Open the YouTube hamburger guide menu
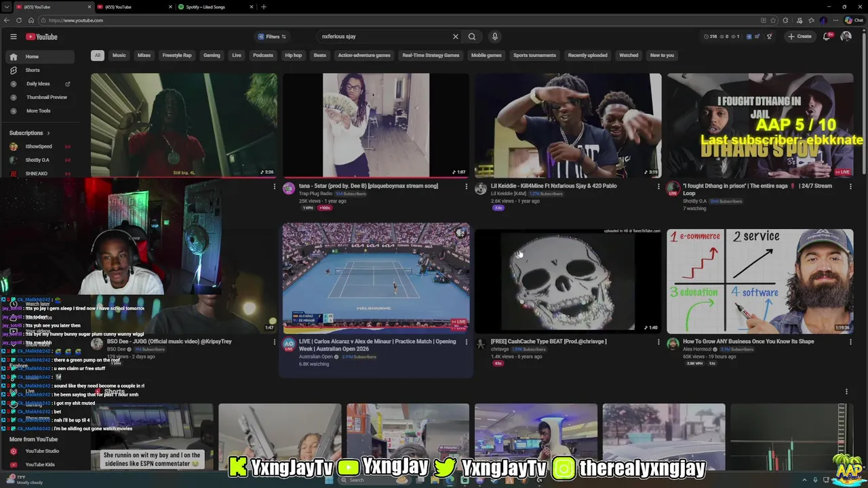The width and height of the screenshot is (868, 488). 13,37
